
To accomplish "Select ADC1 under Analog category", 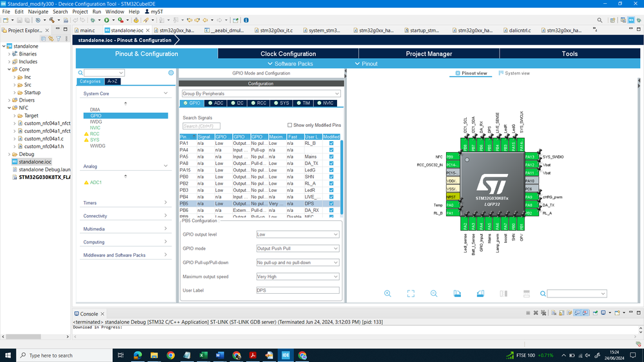I will (x=95, y=182).
